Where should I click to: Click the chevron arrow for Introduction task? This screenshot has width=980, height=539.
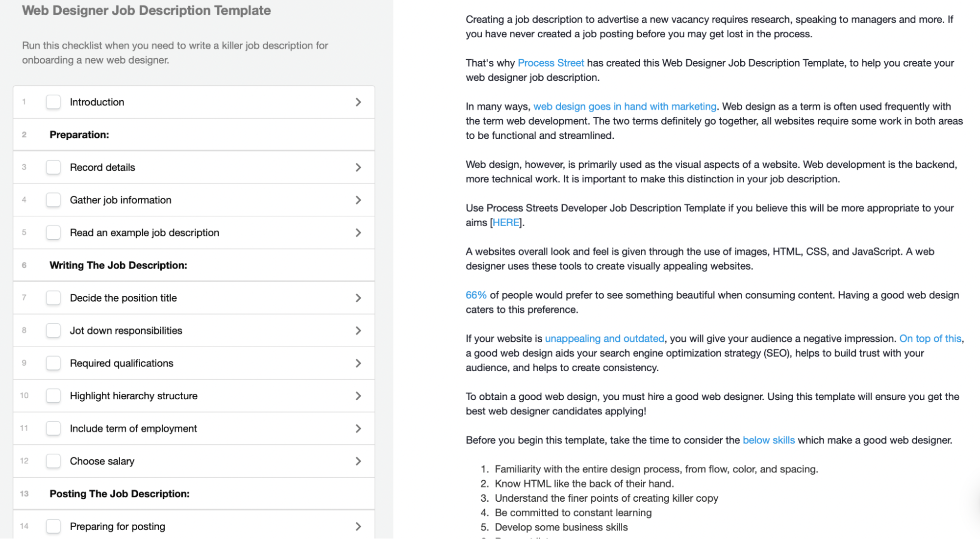(358, 101)
